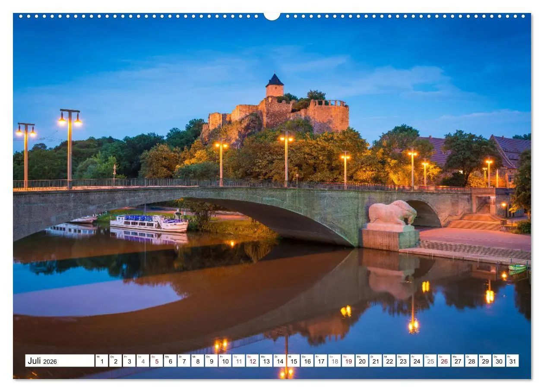Select the last date cell, 31
Image resolution: width=544 pixels, height=392 pixels.
point(512,361)
